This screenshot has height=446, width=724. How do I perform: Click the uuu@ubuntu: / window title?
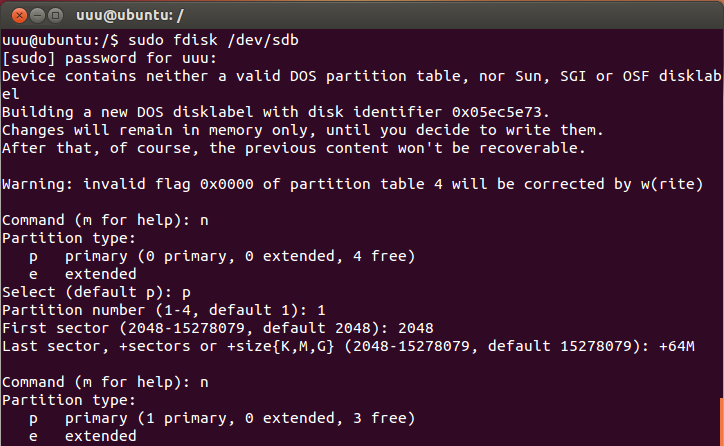(x=130, y=16)
